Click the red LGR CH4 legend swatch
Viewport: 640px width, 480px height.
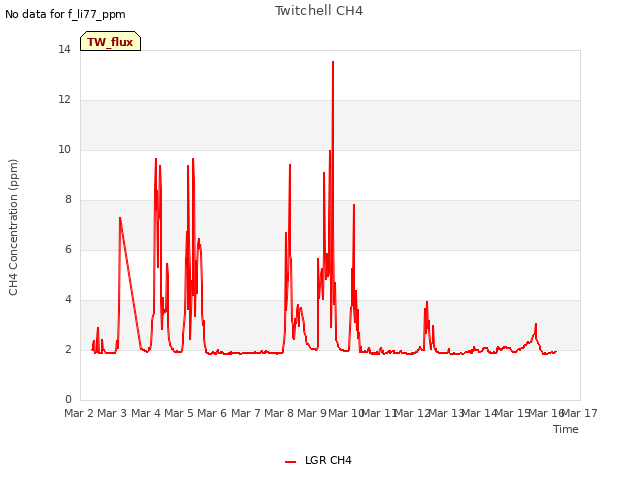click(x=290, y=462)
